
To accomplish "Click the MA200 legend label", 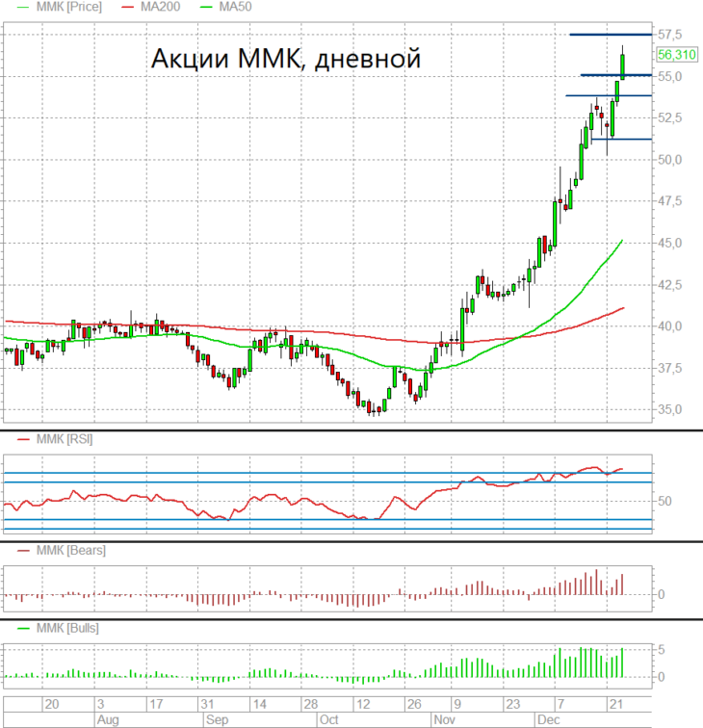I will click(x=160, y=7).
